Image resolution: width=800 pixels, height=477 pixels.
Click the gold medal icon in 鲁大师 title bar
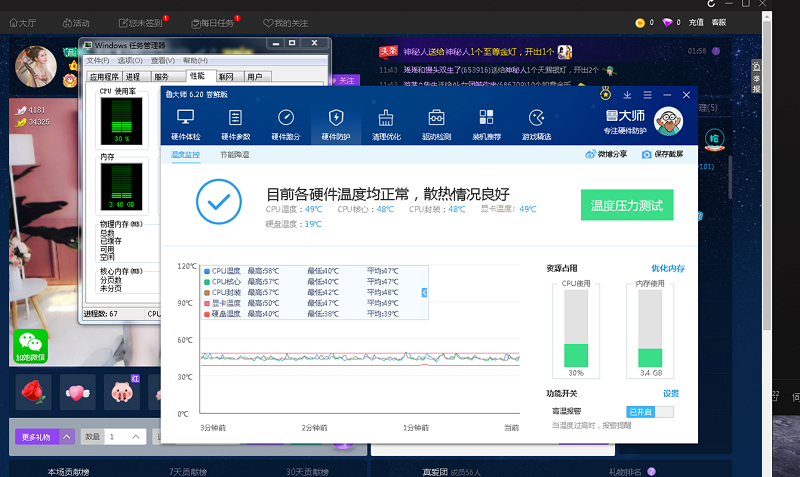click(606, 94)
